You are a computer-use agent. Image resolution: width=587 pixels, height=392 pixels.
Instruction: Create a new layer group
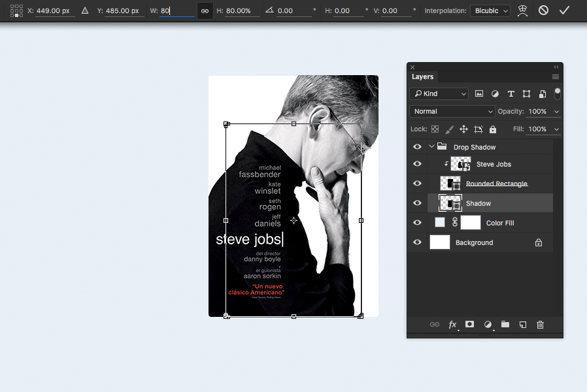click(x=505, y=325)
